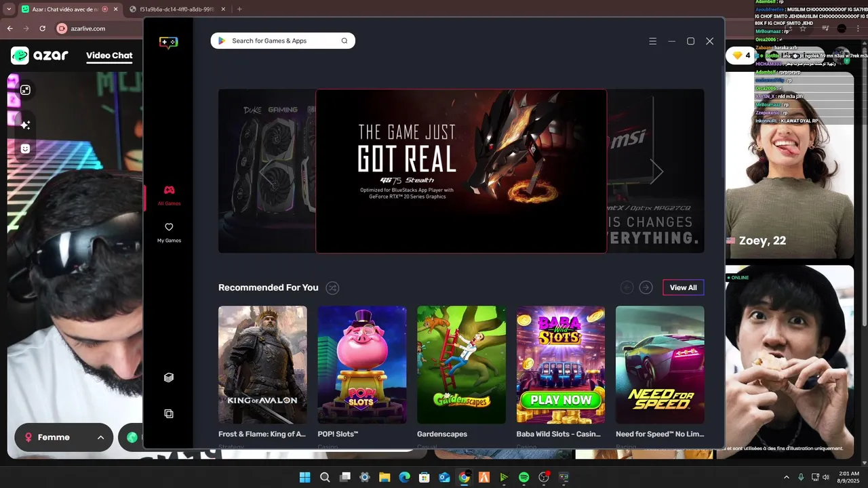Image resolution: width=868 pixels, height=488 pixels.
Task: Open the POP! Slots game thumbnail
Action: point(362,365)
